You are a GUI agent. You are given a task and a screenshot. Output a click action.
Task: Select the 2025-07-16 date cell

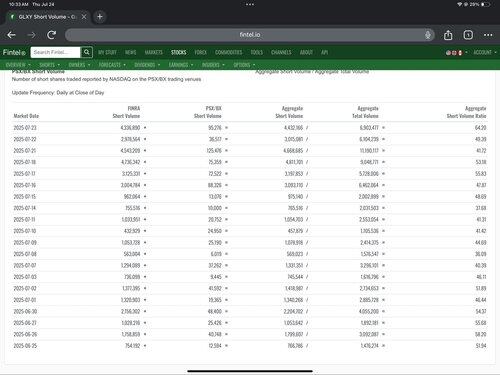tap(25, 185)
